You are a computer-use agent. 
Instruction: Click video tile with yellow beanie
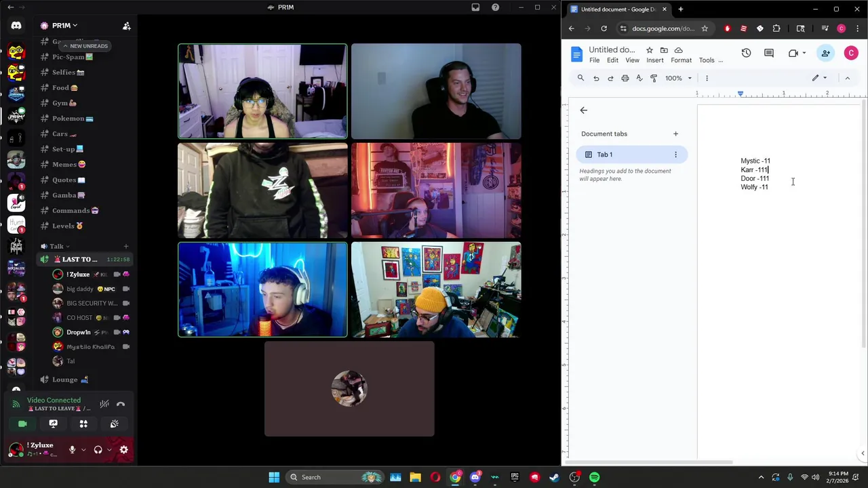point(436,289)
